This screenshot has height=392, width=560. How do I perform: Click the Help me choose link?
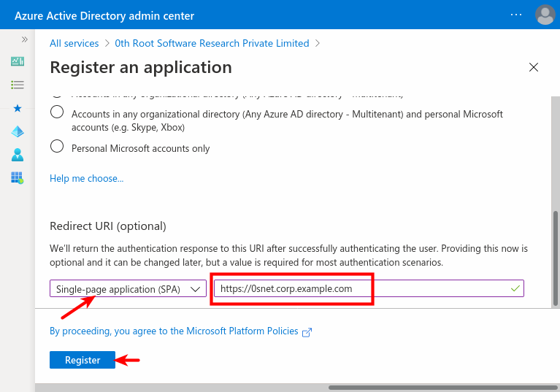coord(86,178)
